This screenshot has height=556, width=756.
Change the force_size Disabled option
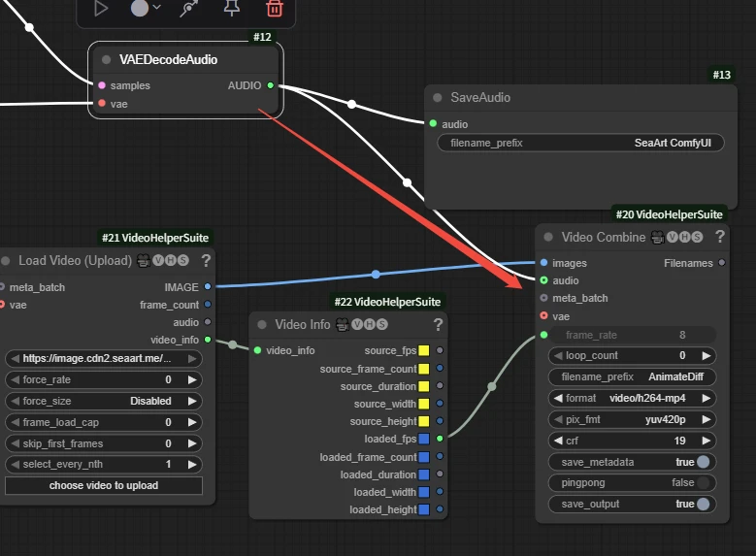coord(104,401)
